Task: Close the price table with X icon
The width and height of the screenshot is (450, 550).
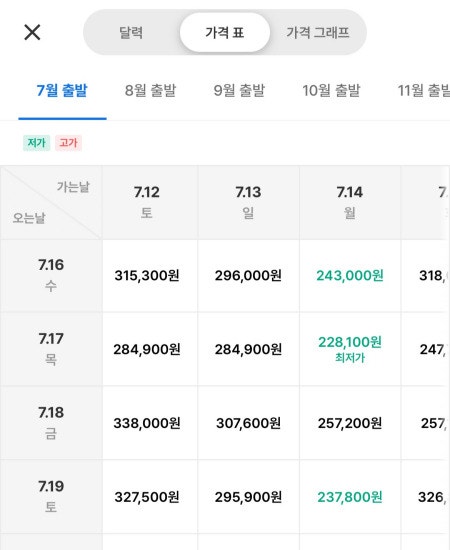Action: [32, 32]
